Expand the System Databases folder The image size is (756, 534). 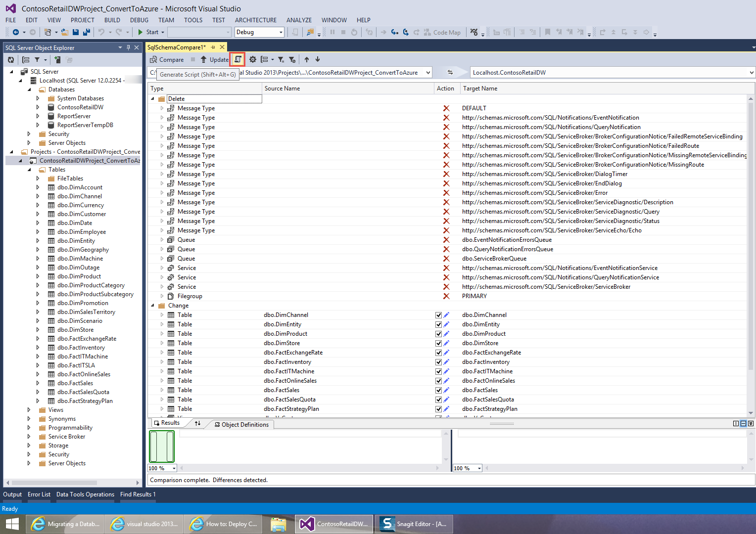38,98
